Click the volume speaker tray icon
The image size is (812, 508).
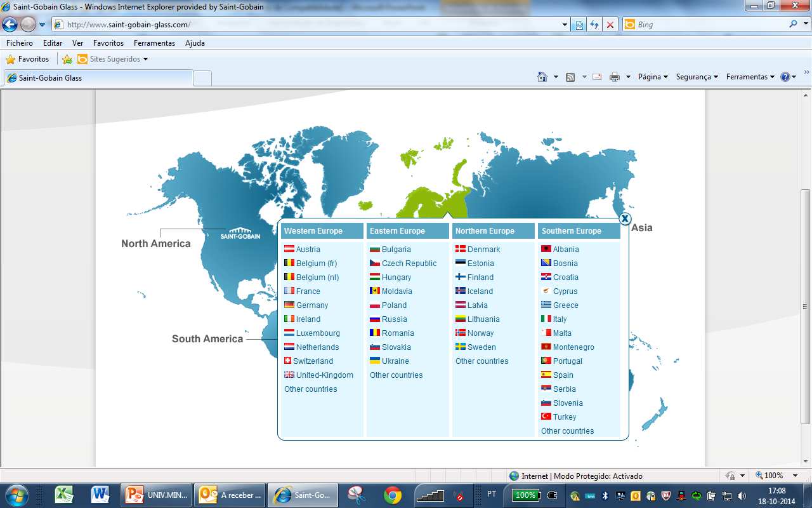742,495
